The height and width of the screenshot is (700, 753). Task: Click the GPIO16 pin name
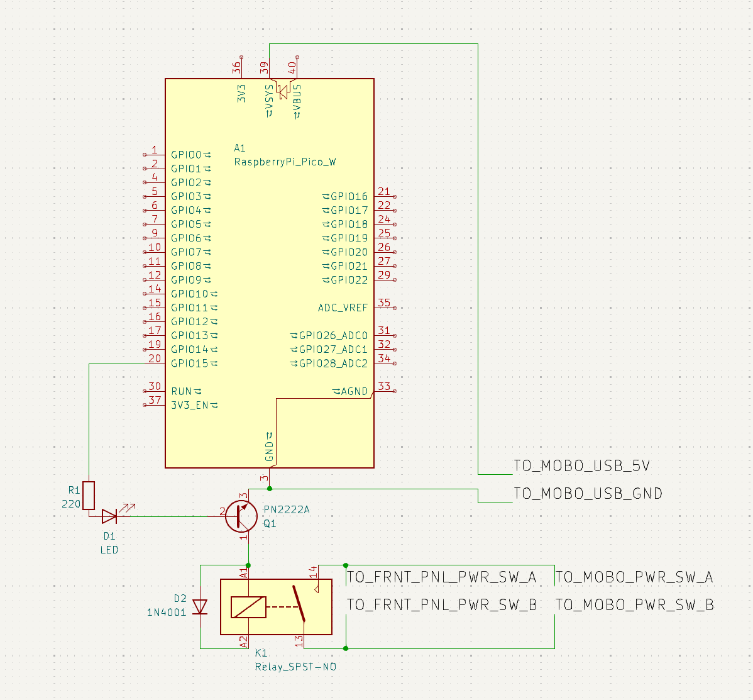click(x=349, y=196)
